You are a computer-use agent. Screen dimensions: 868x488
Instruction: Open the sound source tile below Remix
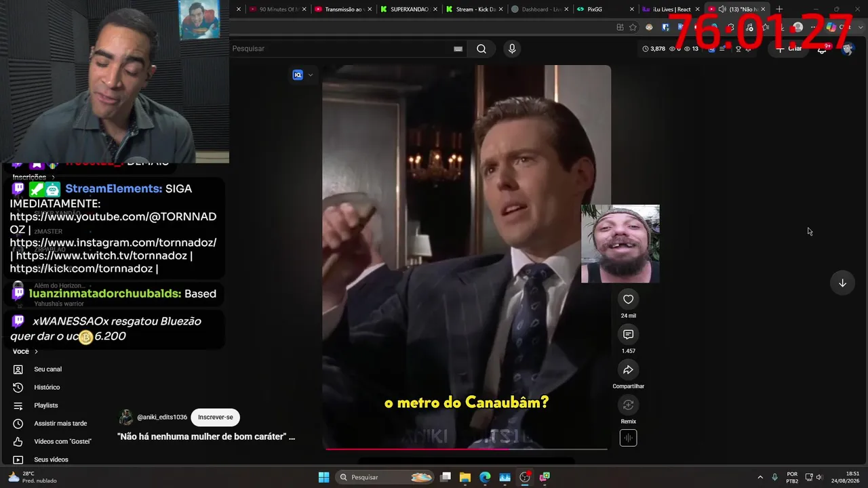pos(628,438)
